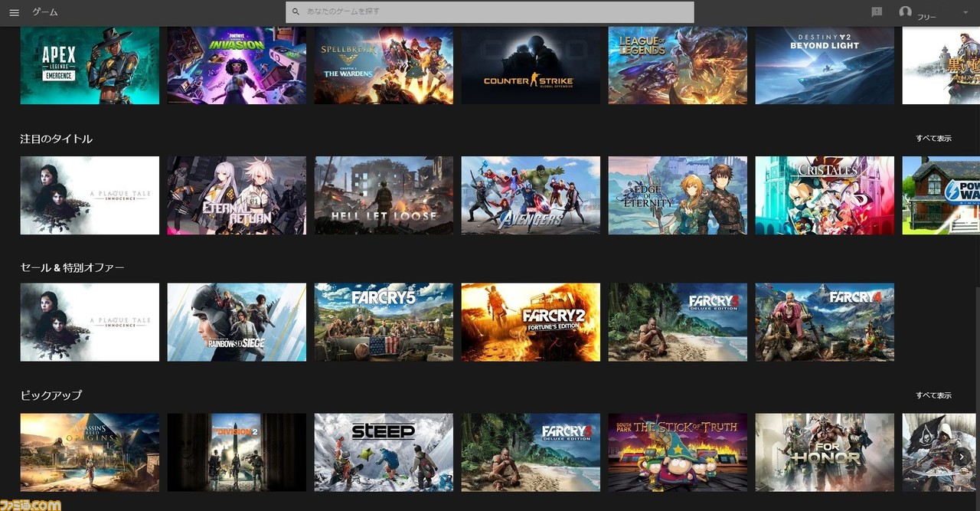
Task: Click the search magnifier icon
Action: click(x=296, y=12)
